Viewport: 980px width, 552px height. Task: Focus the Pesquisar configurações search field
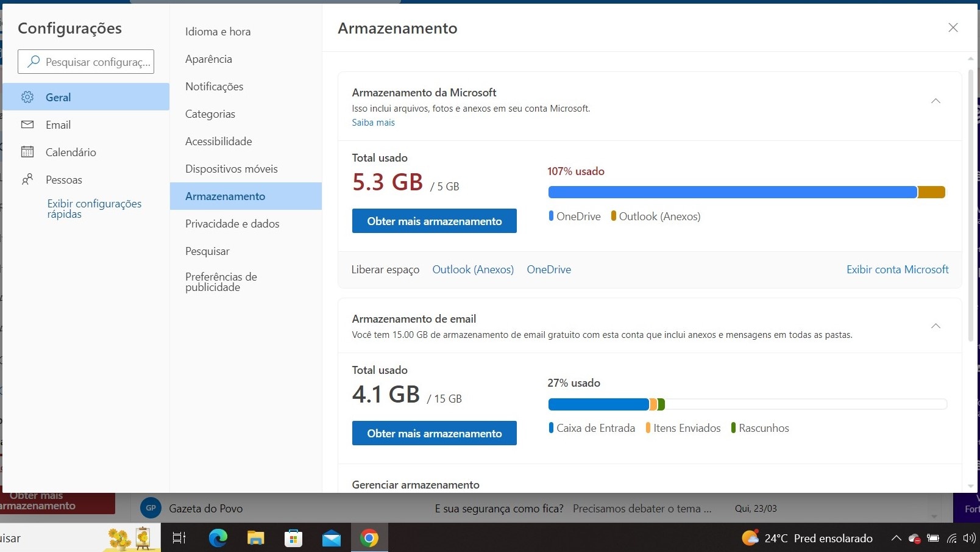(86, 62)
